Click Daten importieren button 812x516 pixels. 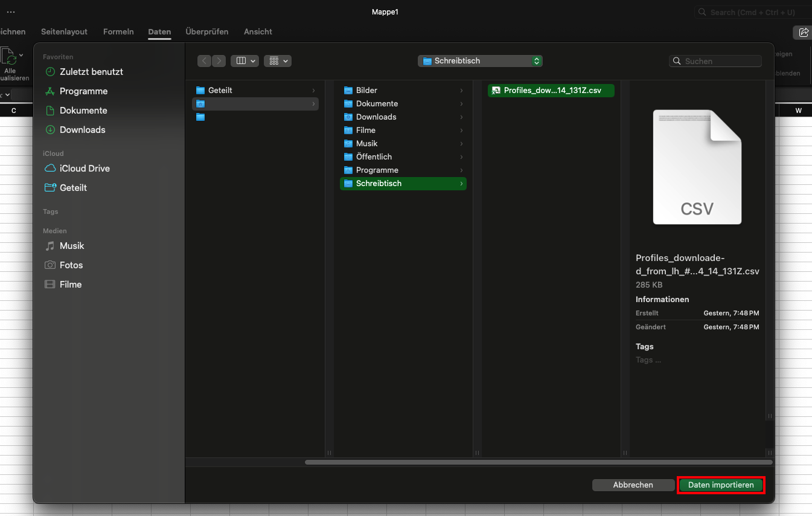pos(721,485)
